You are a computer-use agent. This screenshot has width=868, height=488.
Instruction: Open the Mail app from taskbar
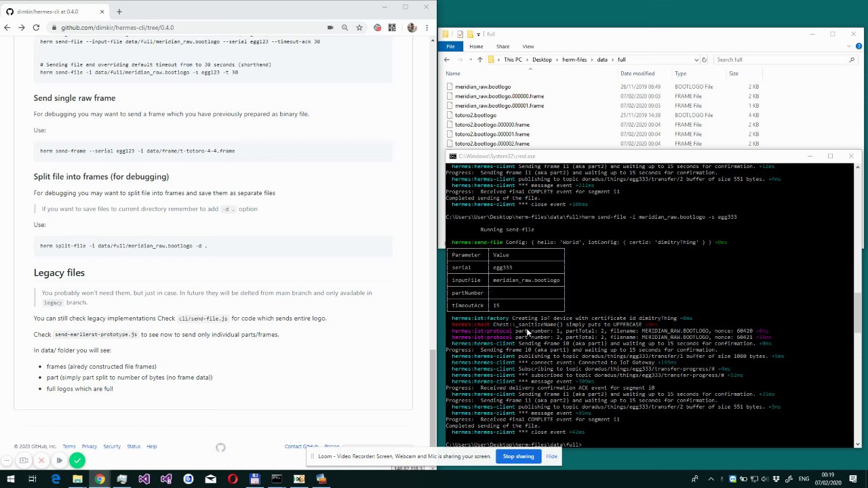click(x=210, y=479)
